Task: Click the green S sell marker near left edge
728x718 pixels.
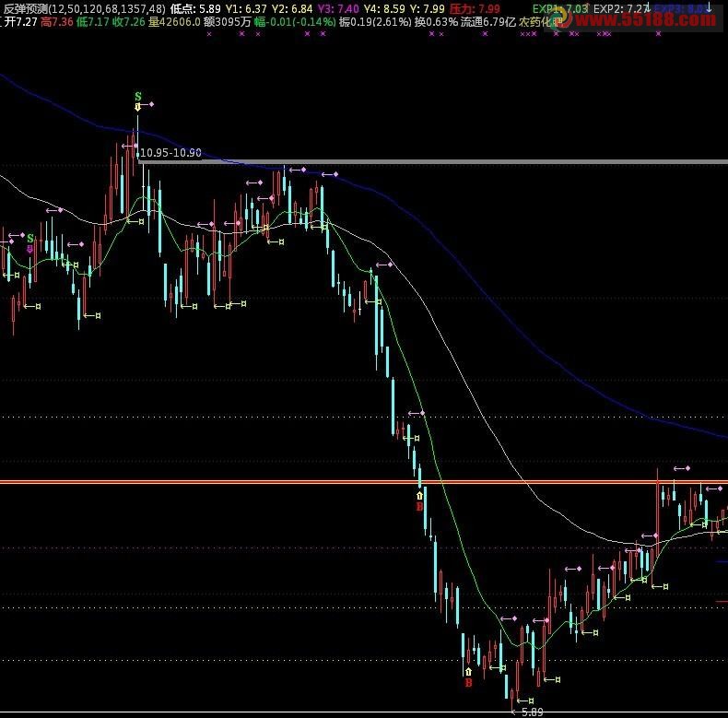Action: coord(30,239)
